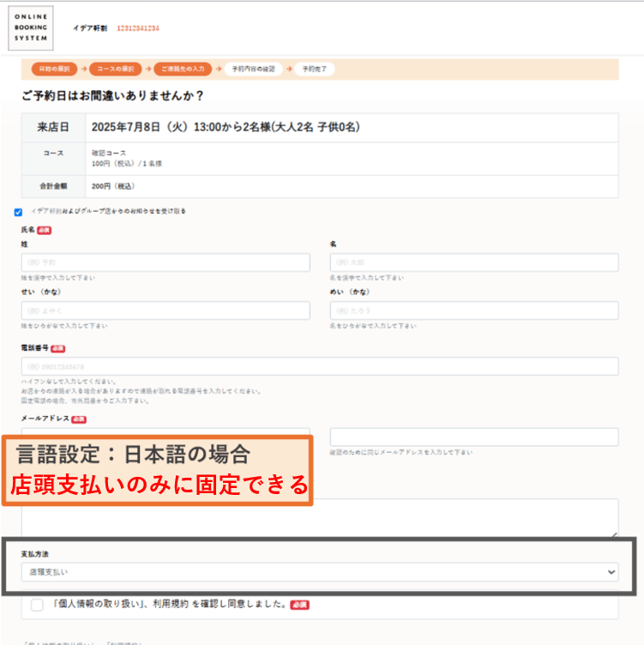Select the 予約内容の確認 step
Image resolution: width=644 pixels, height=645 pixels.
[x=253, y=69]
